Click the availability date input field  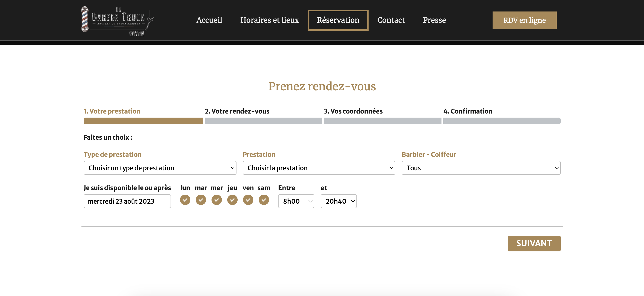pyautogui.click(x=127, y=201)
